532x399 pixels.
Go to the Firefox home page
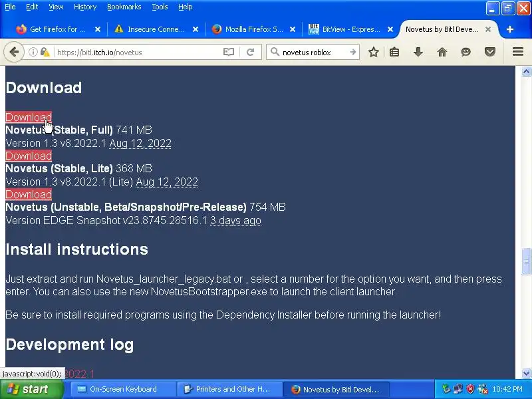tap(442, 53)
